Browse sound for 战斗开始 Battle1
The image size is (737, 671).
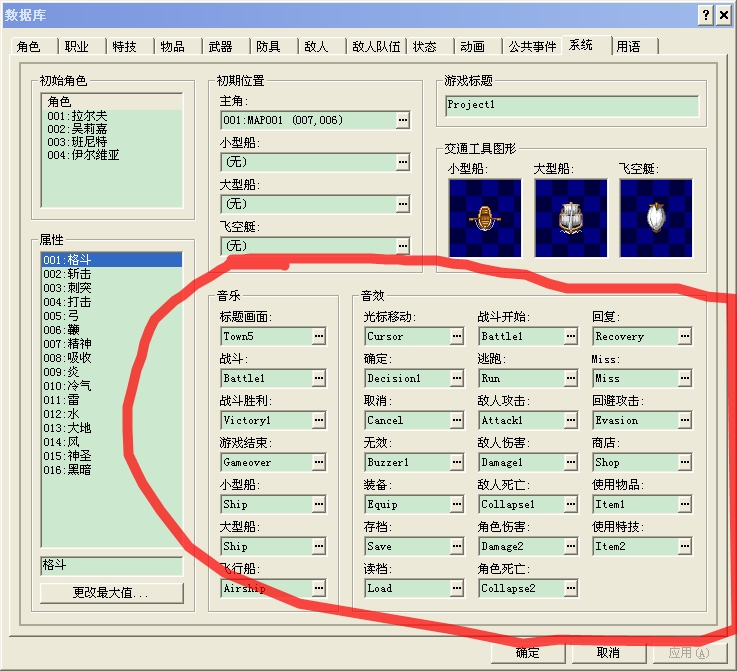pyautogui.click(x=571, y=336)
